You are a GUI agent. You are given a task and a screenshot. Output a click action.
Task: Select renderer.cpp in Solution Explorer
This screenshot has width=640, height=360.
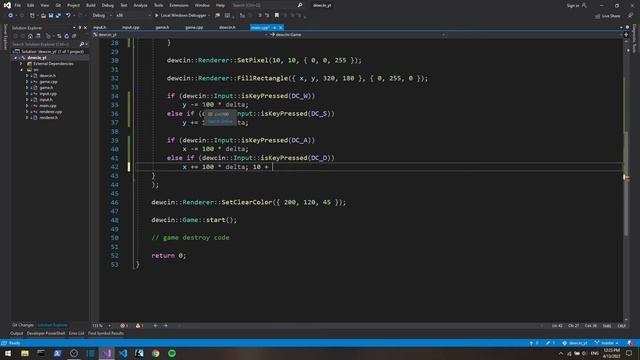point(51,111)
